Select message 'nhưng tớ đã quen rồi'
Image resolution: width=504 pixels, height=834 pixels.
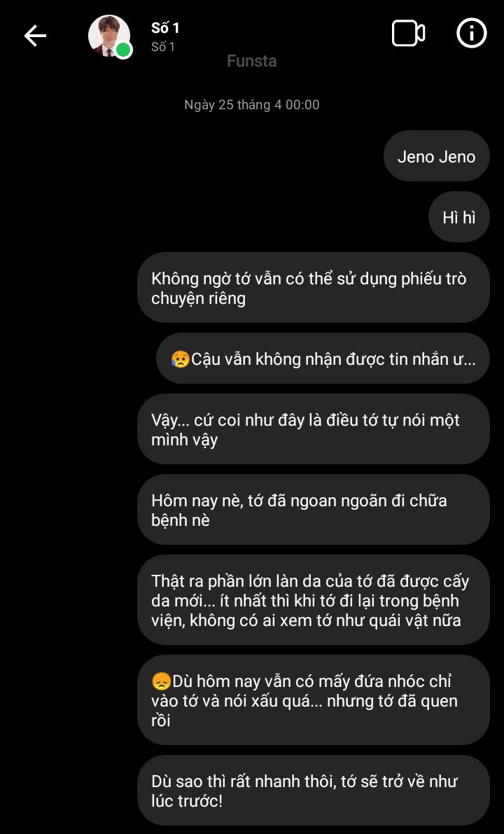(313, 700)
